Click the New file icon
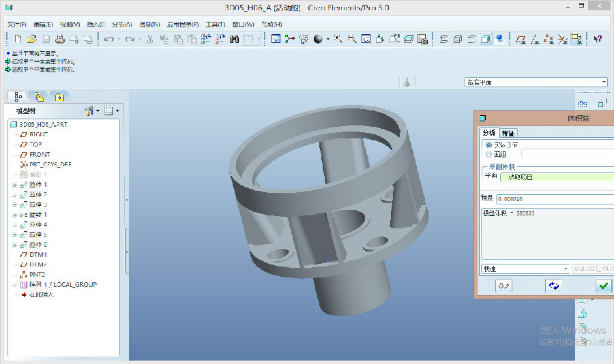Viewport: 614px width, 364px height. coord(18,40)
